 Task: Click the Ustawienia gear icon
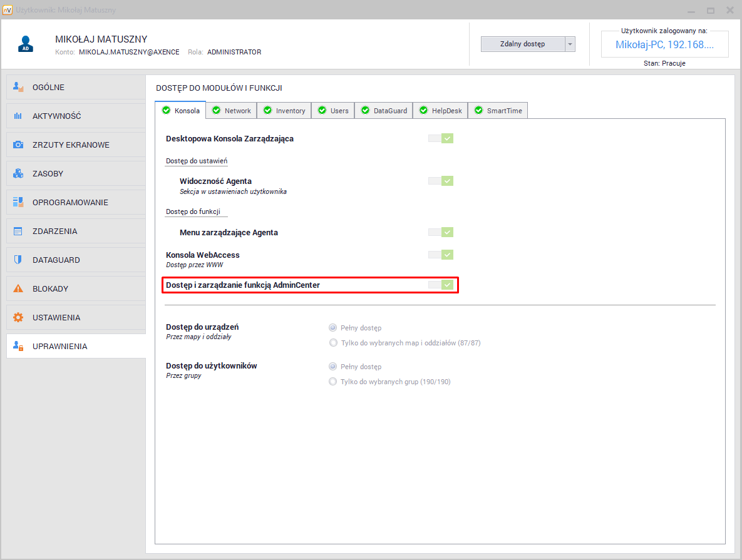pyautogui.click(x=19, y=318)
